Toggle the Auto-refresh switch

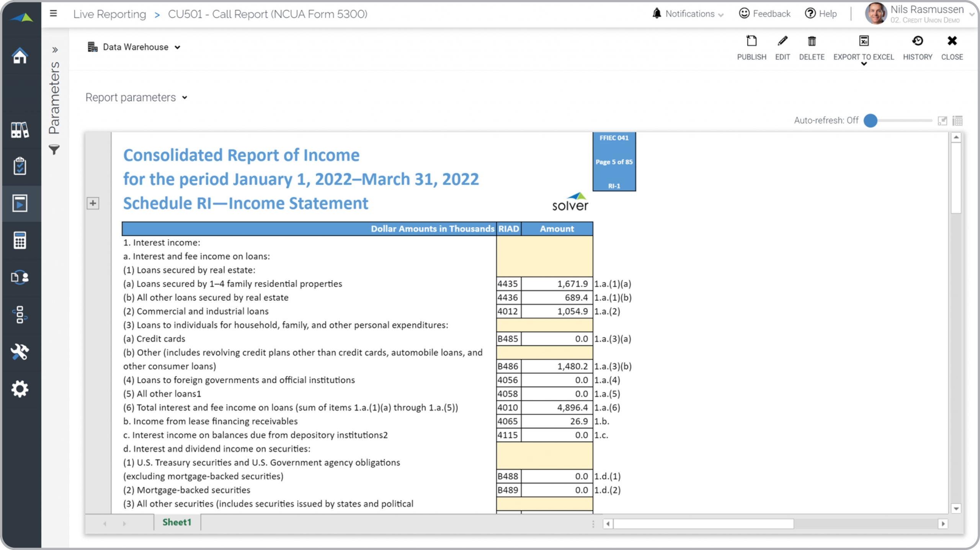[871, 120]
